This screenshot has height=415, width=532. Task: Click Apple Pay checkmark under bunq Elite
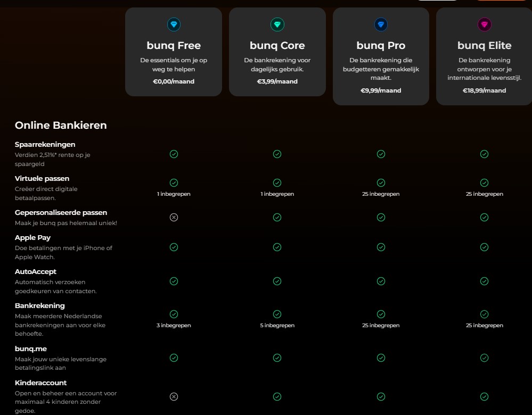(x=484, y=247)
